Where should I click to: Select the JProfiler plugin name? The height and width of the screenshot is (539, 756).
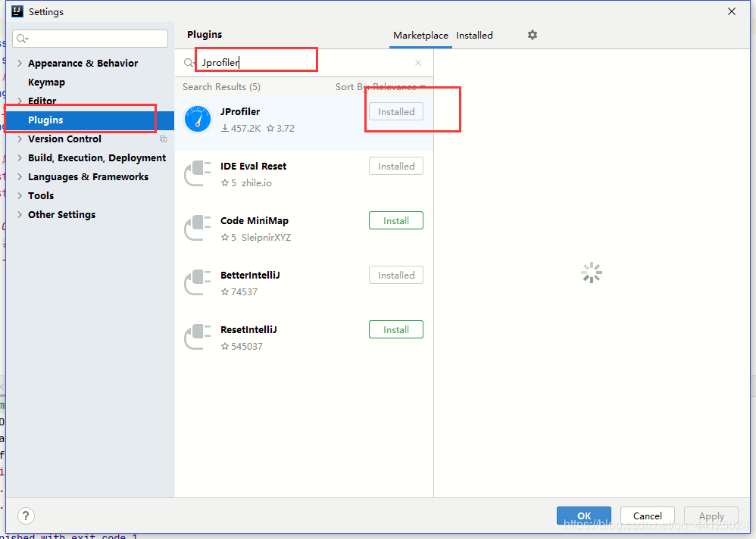click(240, 112)
